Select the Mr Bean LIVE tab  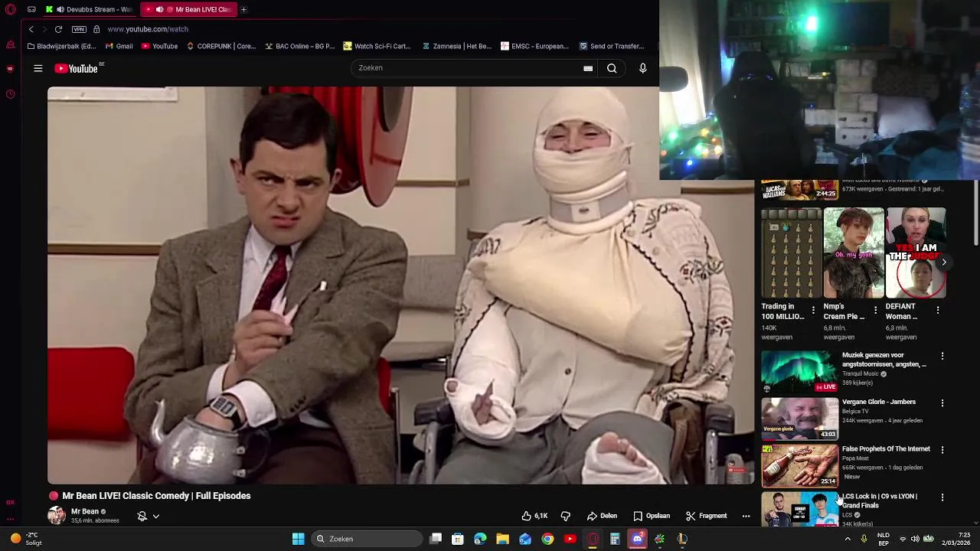(189, 9)
